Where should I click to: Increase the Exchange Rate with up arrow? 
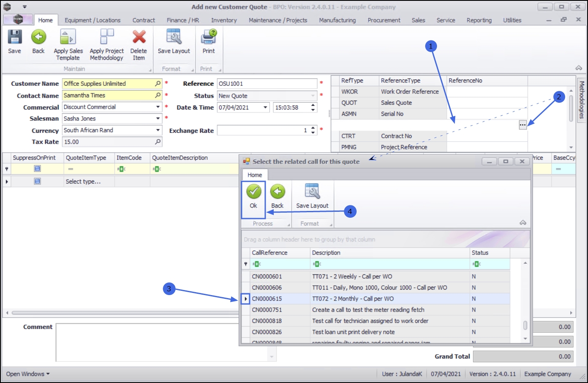pos(313,128)
